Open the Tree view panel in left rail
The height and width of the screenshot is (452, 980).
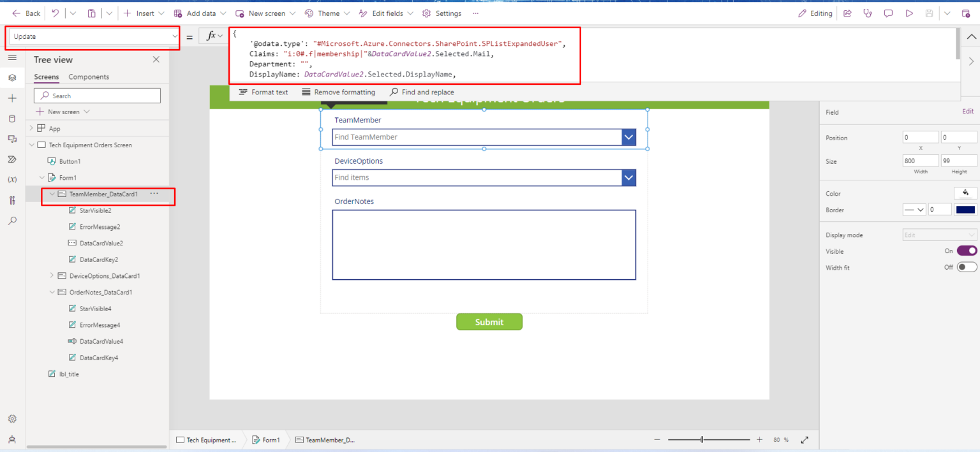pyautogui.click(x=11, y=78)
